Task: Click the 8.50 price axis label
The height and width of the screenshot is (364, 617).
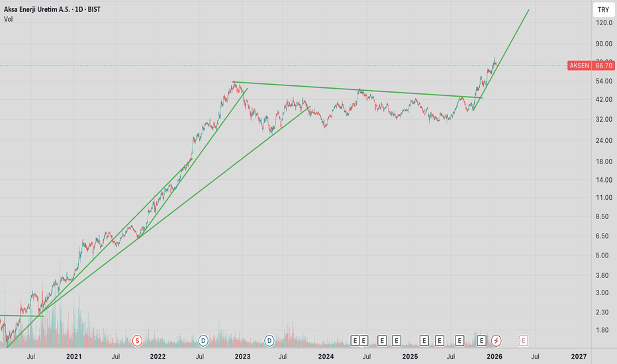Action: pyautogui.click(x=602, y=216)
